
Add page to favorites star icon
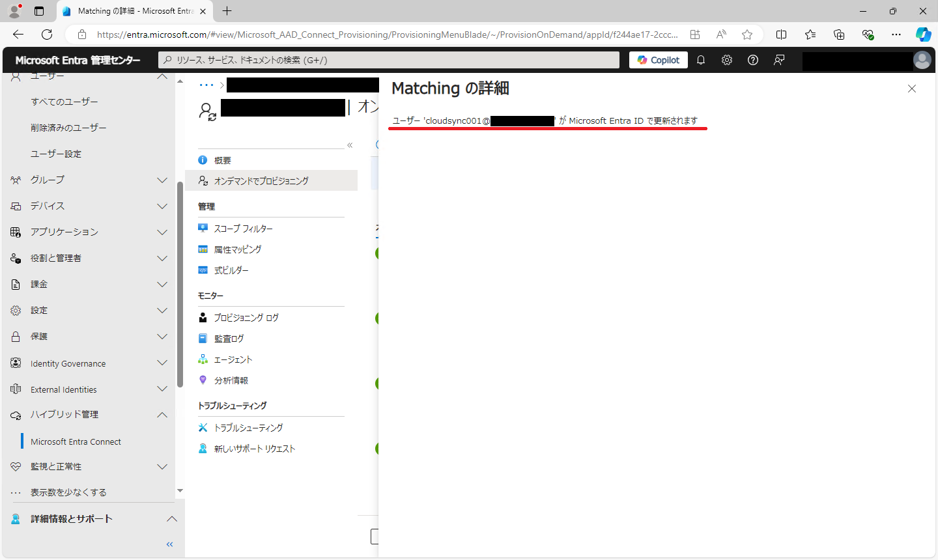(x=747, y=35)
